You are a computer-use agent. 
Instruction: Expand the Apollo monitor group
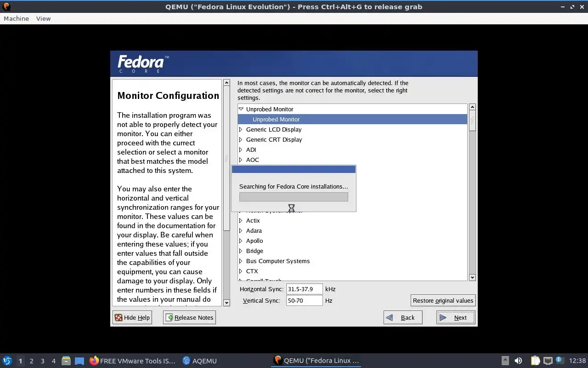[x=241, y=241]
